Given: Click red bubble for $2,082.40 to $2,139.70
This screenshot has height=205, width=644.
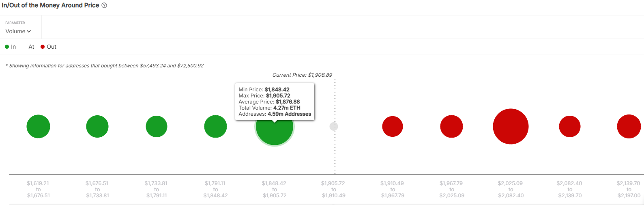Looking at the screenshot, I should pos(570,127).
